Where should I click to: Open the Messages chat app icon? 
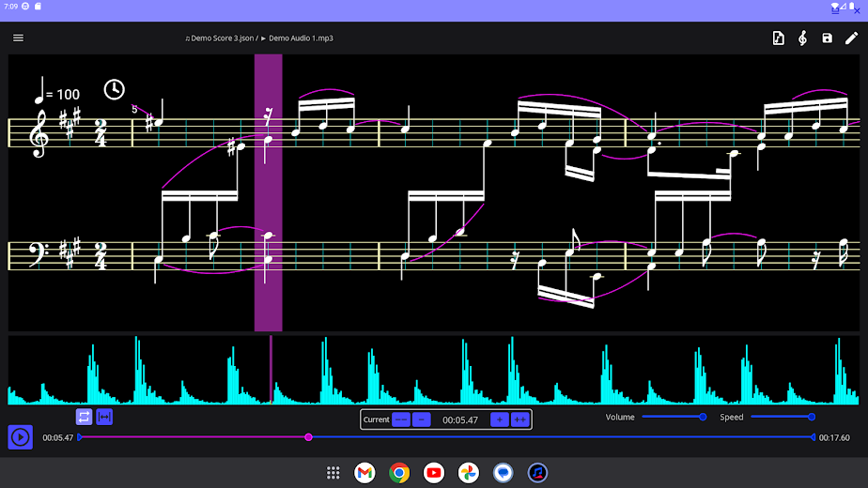503,472
